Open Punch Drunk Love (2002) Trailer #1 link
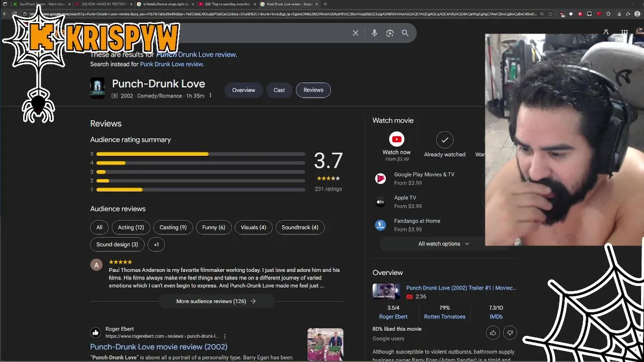Image resolution: width=644 pixels, height=362 pixels. [461, 288]
